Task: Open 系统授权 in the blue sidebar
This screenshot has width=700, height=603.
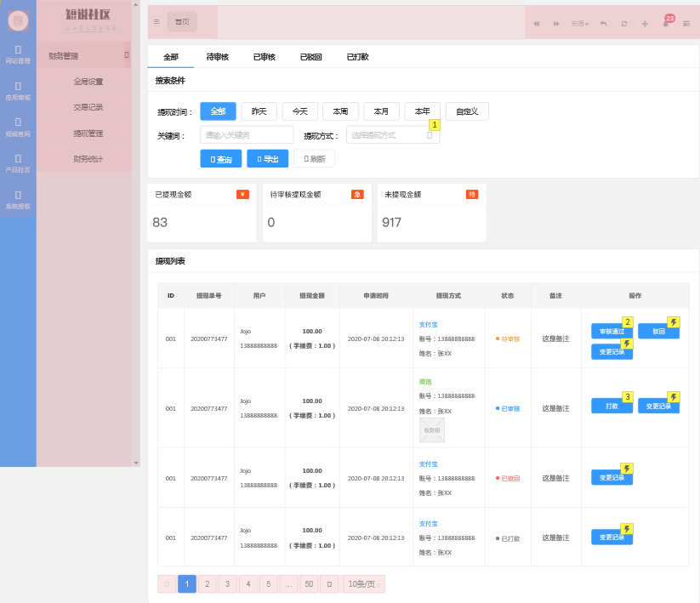Action: coord(18,201)
